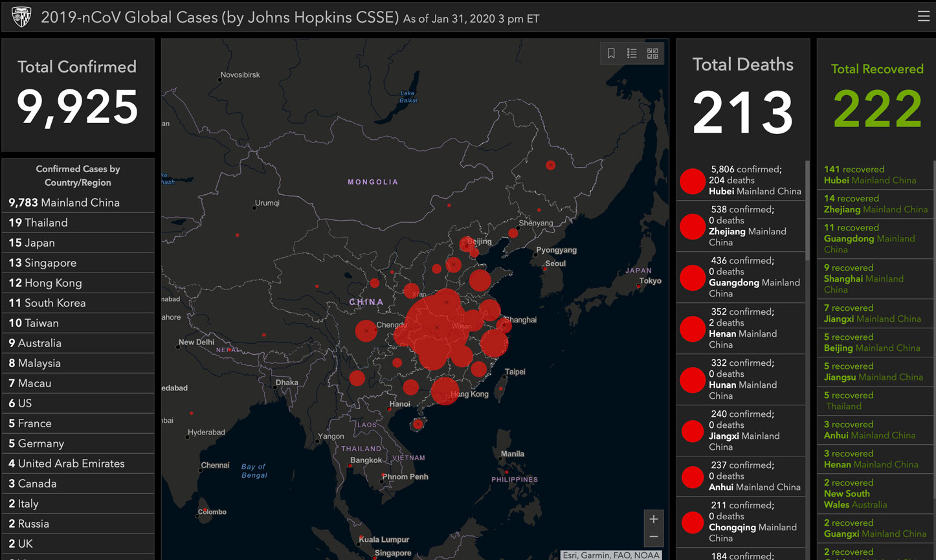Click the New Delhi label on the map

[x=196, y=342]
